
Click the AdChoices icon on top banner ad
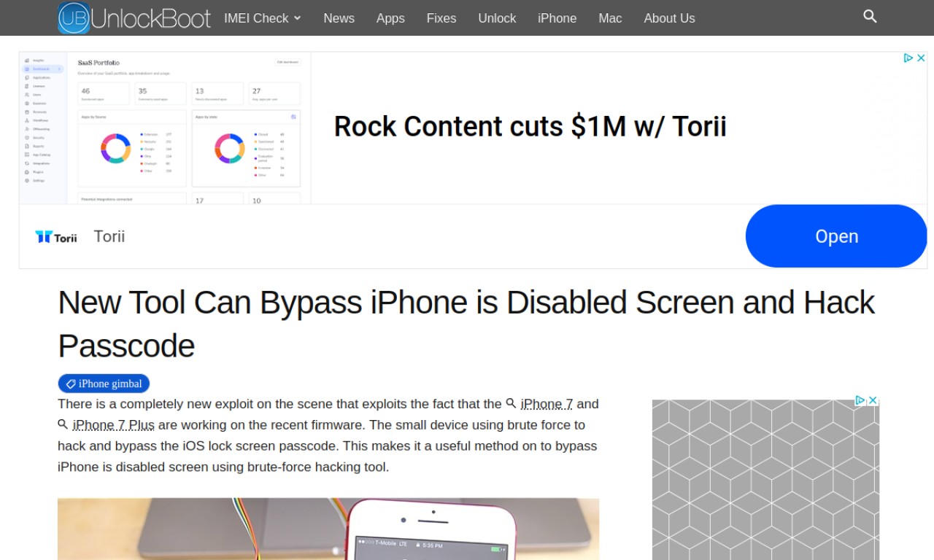coord(908,58)
